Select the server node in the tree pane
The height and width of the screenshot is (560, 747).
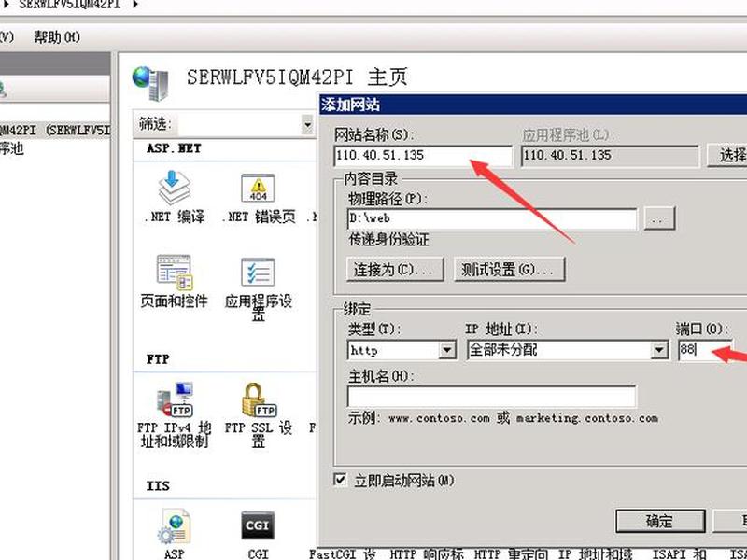(x=55, y=131)
